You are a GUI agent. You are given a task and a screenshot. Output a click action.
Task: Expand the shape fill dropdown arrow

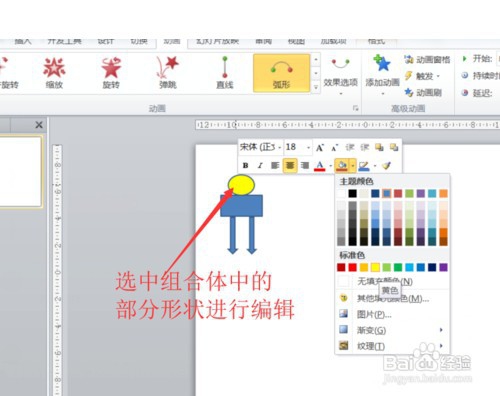point(352,166)
